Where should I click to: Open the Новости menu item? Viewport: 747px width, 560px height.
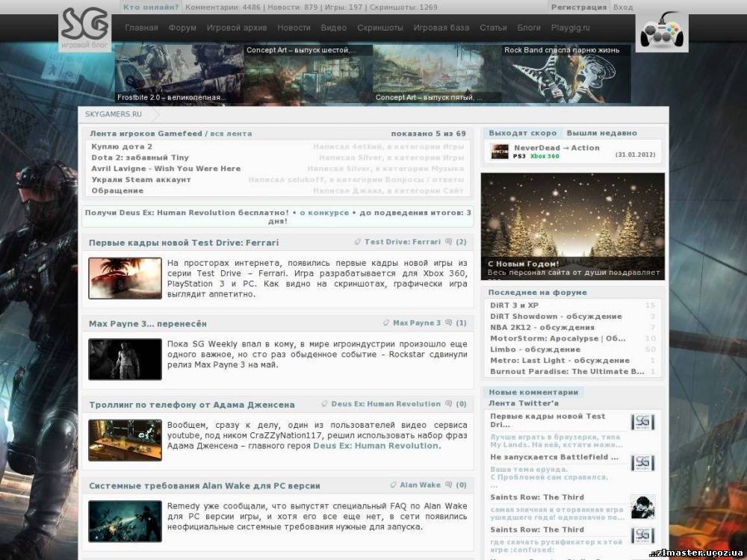(x=294, y=28)
